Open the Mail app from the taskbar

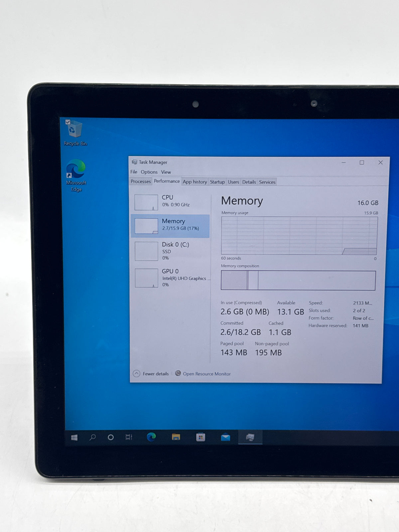tap(225, 437)
